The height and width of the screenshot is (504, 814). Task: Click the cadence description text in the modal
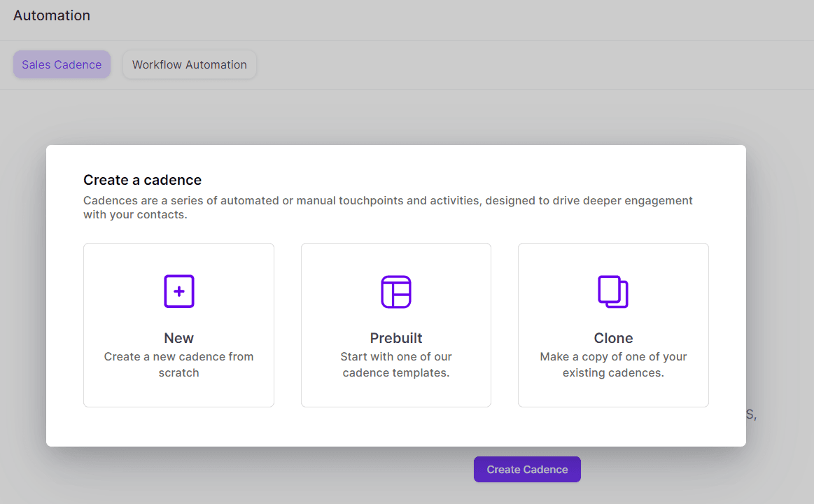coord(388,207)
